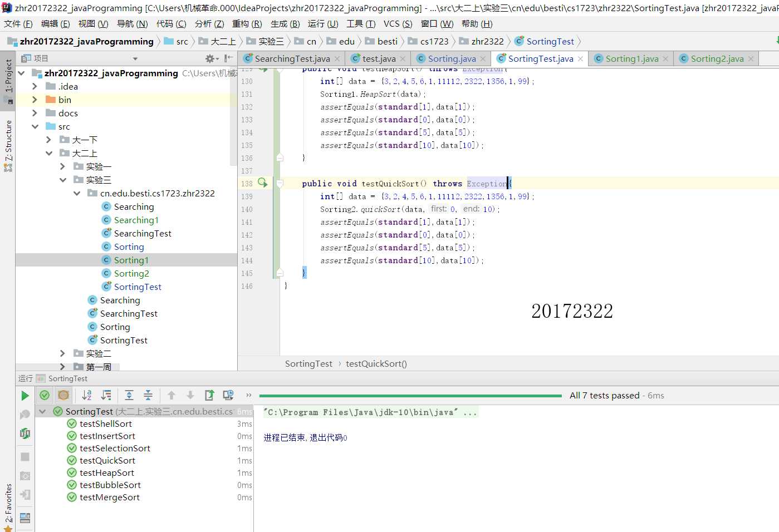Click the sort alphabetically icon in test toolbar
This screenshot has width=779, height=532.
coord(87,395)
